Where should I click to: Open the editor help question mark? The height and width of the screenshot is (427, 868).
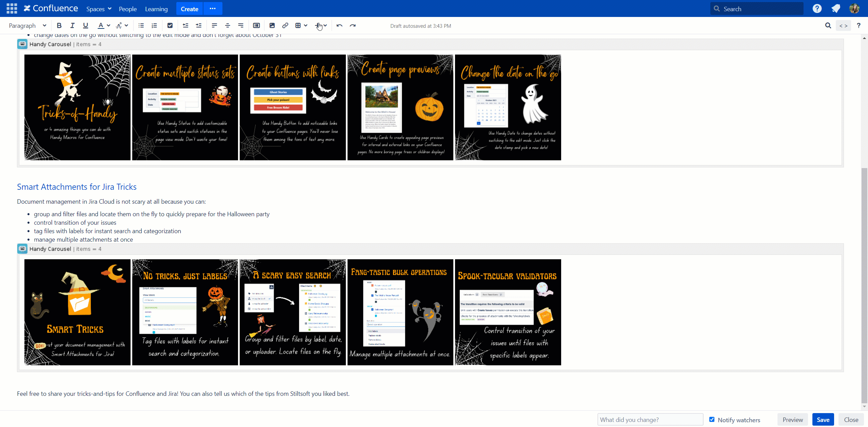pos(859,25)
